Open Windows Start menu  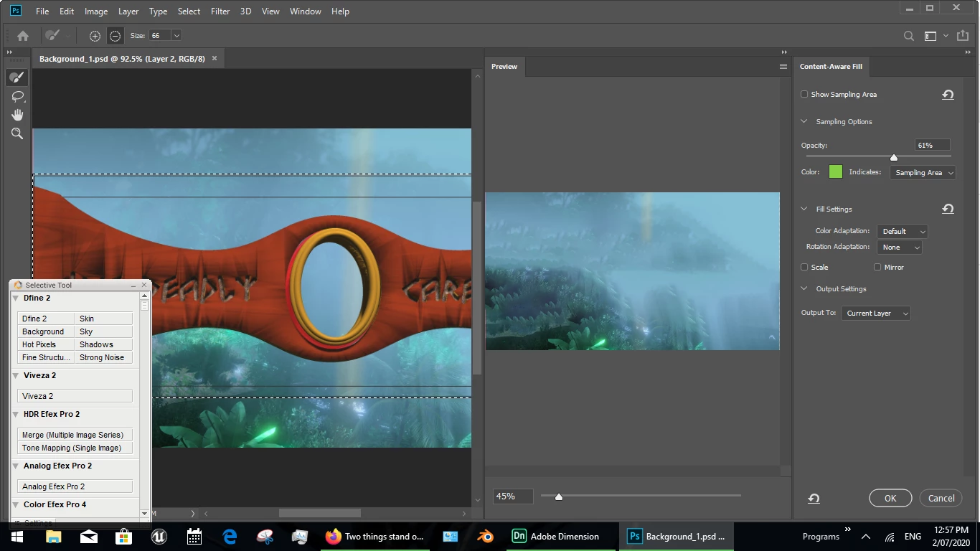[17, 537]
